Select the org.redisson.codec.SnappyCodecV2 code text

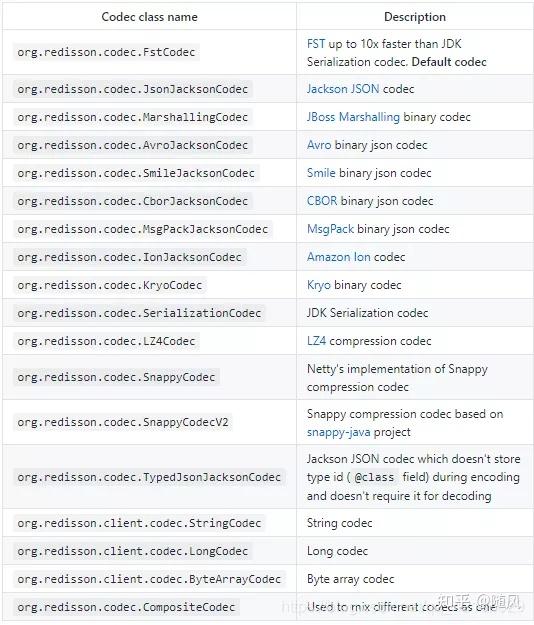point(123,423)
